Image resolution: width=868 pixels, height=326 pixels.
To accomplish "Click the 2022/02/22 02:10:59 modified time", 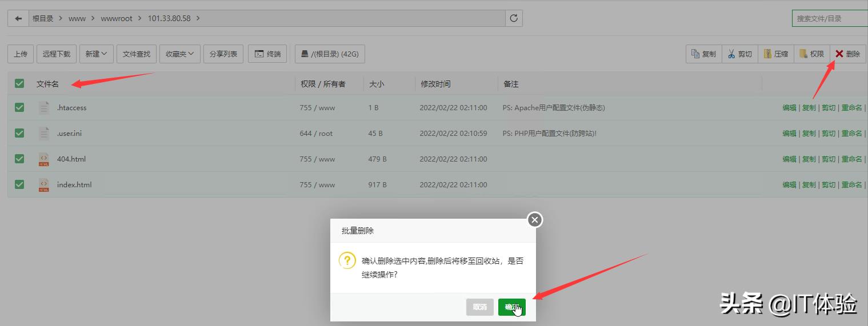I will tap(453, 133).
